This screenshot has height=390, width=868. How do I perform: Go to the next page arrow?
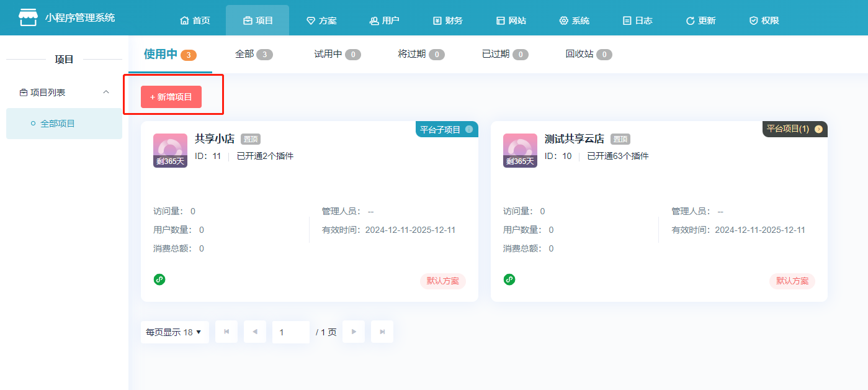(x=354, y=332)
